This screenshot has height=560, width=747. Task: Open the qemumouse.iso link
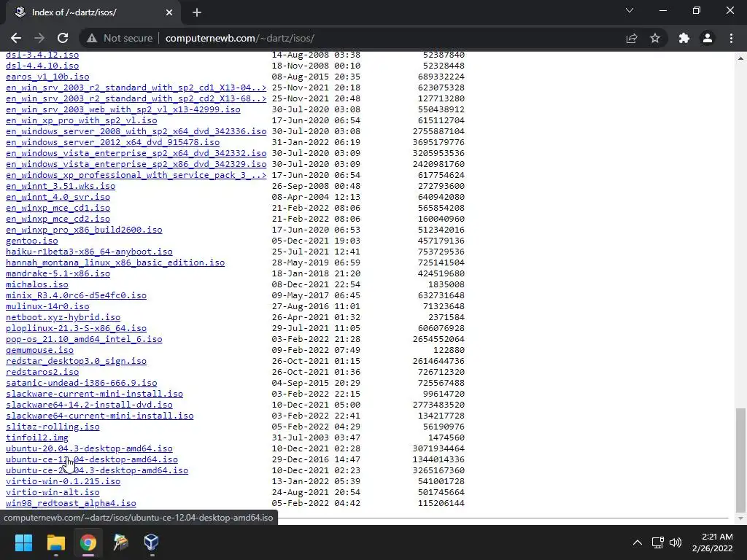39,351
